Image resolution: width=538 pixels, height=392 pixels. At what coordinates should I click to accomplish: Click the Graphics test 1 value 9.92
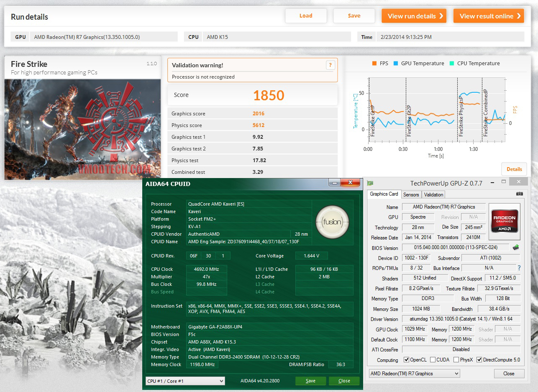(259, 137)
